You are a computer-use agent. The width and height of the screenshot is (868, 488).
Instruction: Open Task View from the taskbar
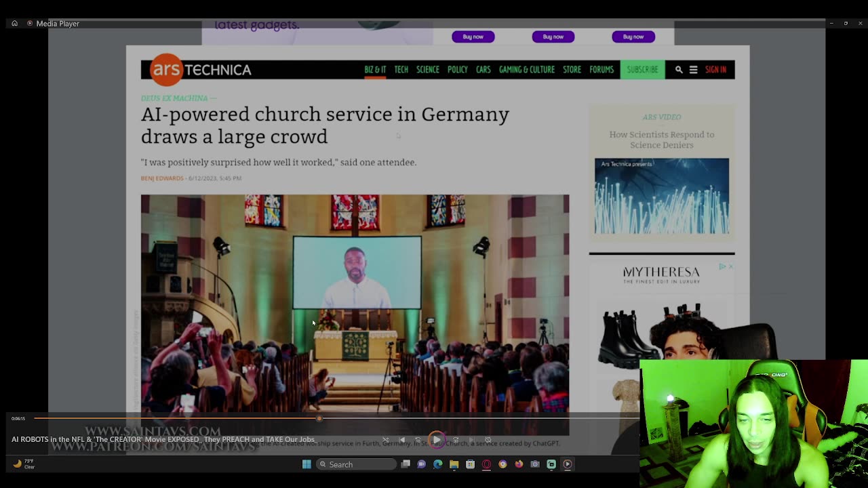406,464
